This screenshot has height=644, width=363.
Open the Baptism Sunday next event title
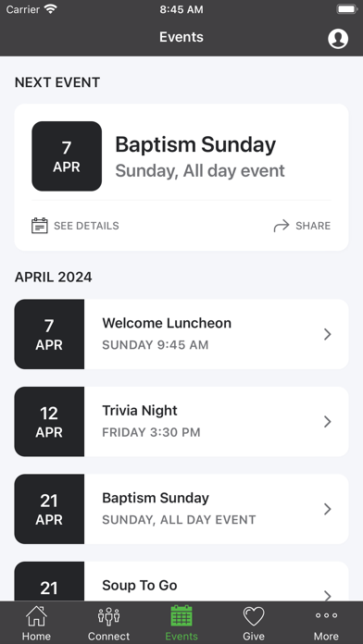click(195, 144)
